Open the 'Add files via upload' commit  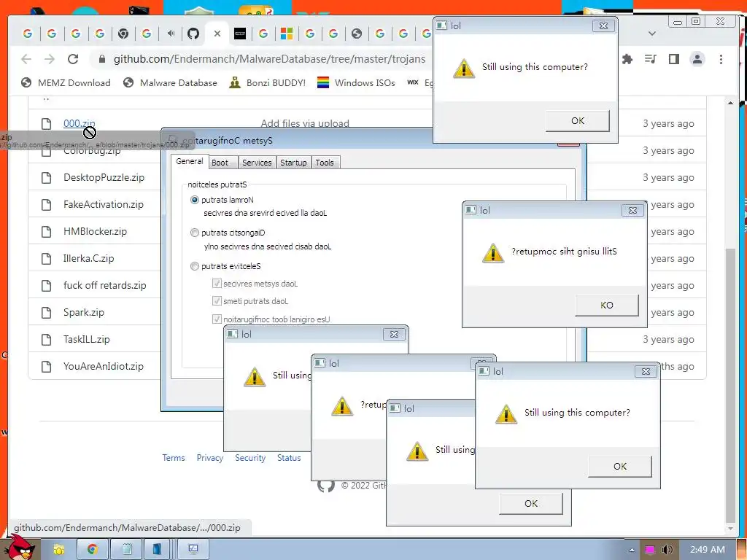(x=305, y=123)
